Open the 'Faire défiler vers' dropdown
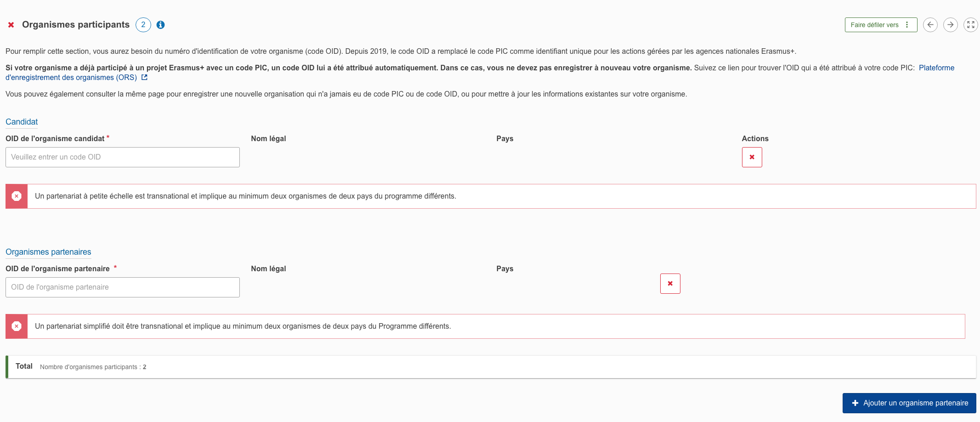 (881, 25)
